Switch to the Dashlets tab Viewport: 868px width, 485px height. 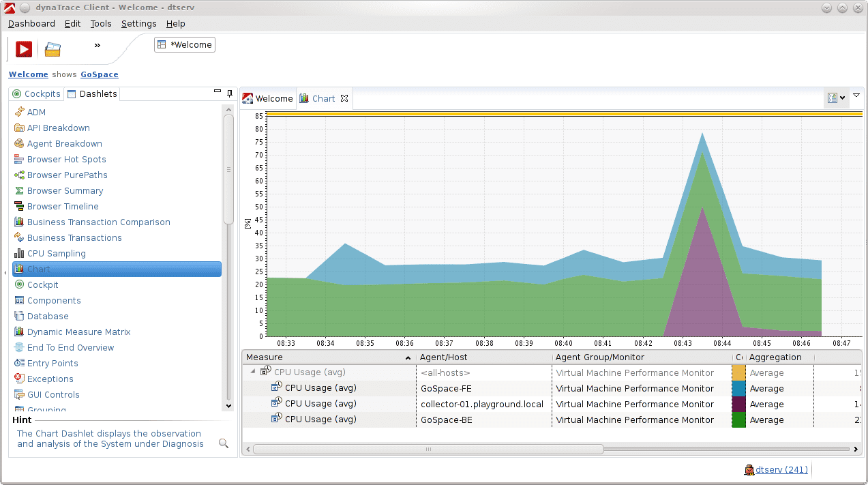pyautogui.click(x=92, y=94)
